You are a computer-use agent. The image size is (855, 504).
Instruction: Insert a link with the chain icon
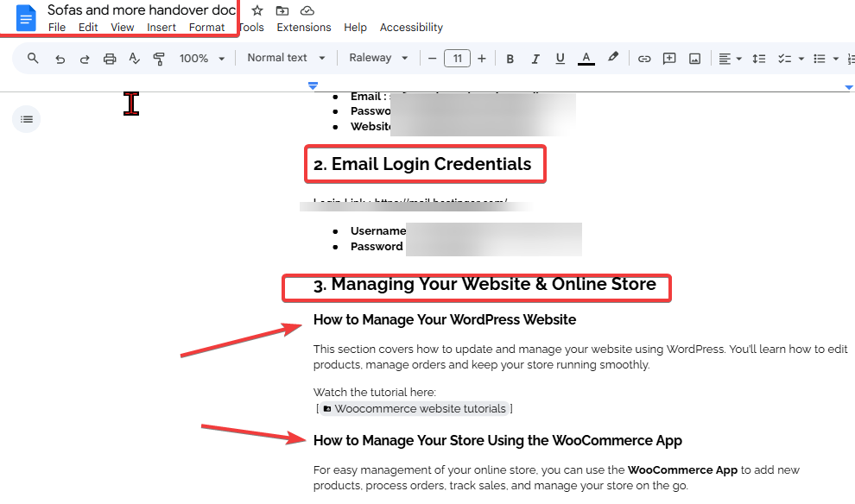pyautogui.click(x=644, y=59)
